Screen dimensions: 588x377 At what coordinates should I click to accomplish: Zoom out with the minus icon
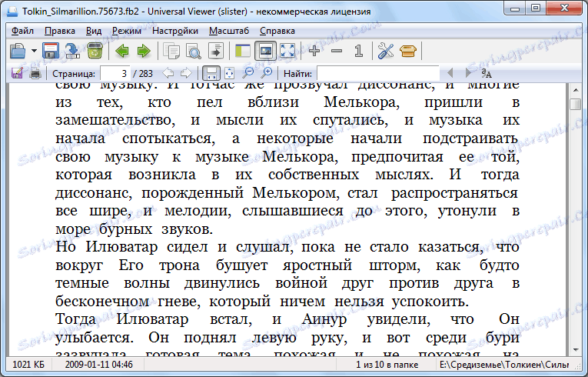click(x=337, y=51)
